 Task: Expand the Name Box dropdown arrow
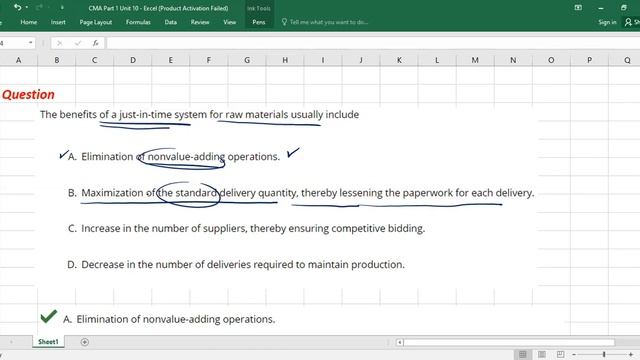31,43
